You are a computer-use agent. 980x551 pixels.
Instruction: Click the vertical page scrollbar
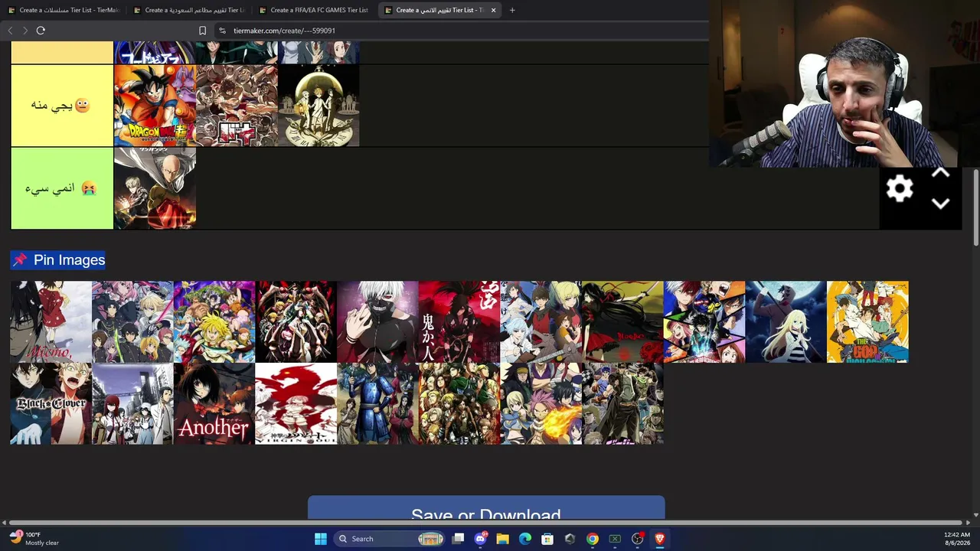coord(975,207)
